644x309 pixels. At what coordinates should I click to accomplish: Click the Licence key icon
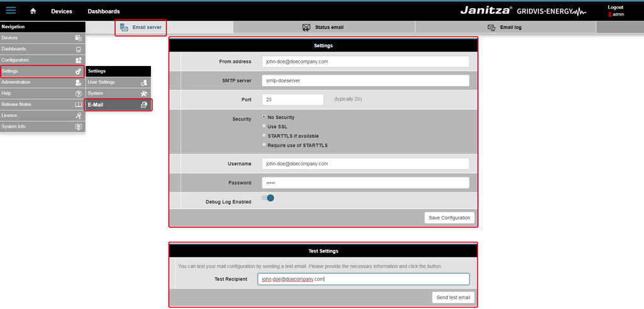pos(79,116)
